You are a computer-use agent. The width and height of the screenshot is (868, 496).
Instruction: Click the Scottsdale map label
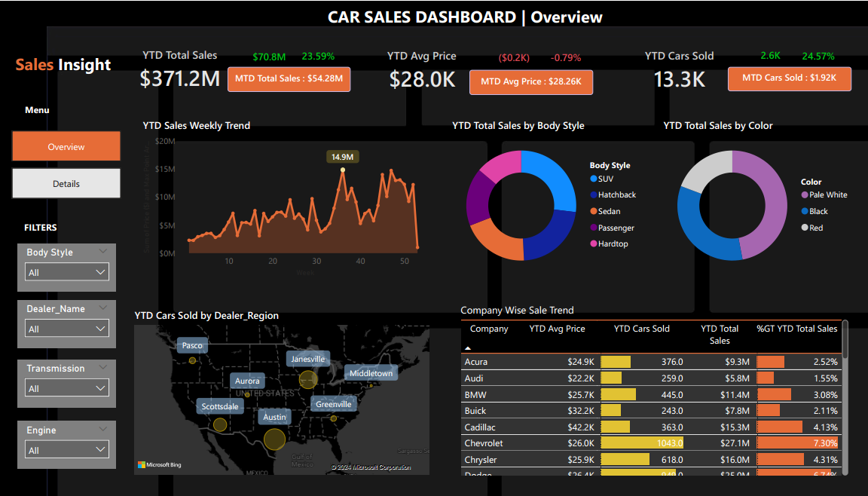pos(220,406)
